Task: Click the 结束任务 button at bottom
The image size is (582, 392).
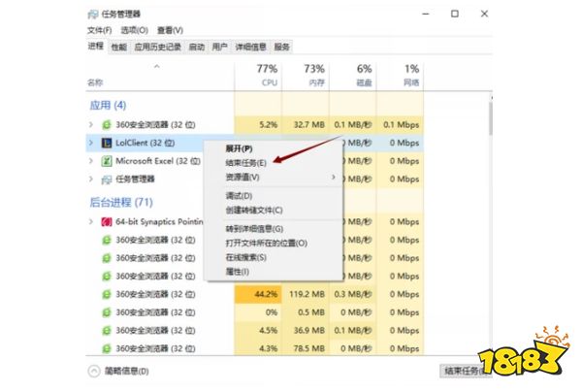Action: 466,371
